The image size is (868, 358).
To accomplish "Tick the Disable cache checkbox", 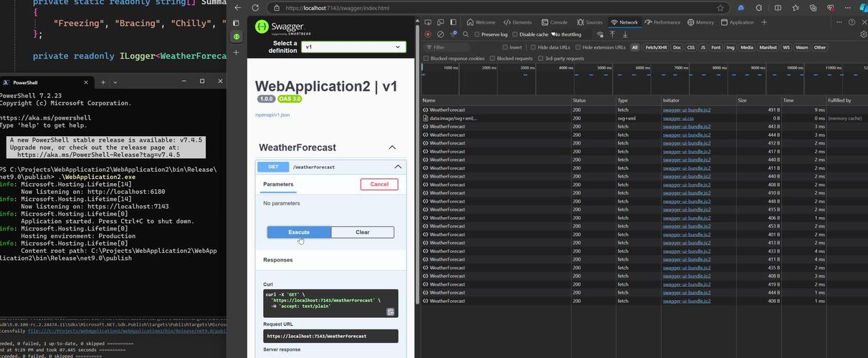I will pos(516,34).
